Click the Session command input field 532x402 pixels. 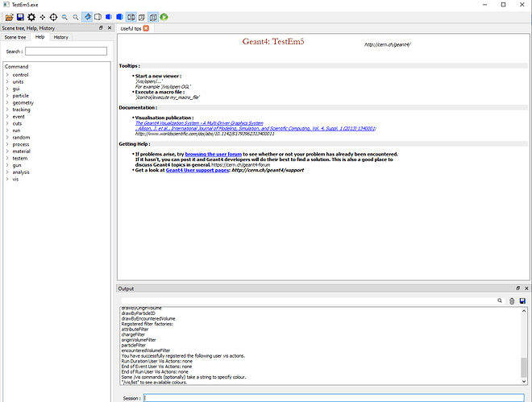(x=334, y=398)
